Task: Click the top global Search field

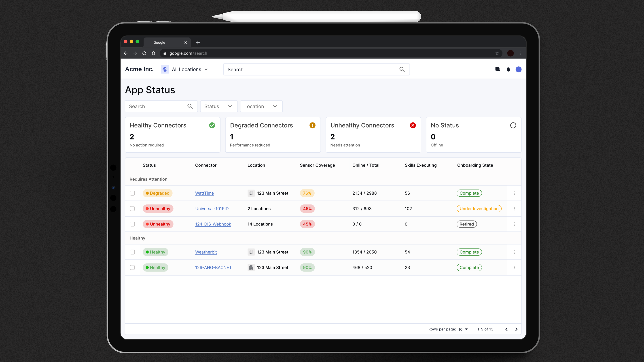Action: tap(316, 69)
